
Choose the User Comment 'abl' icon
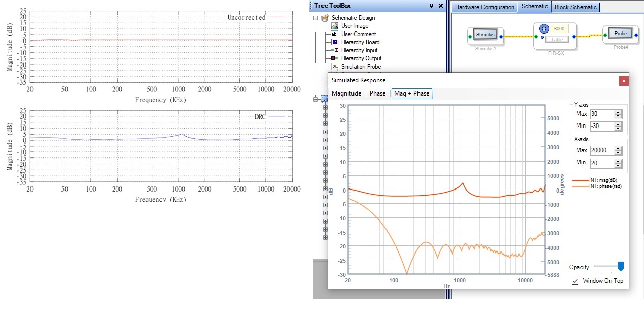click(335, 34)
